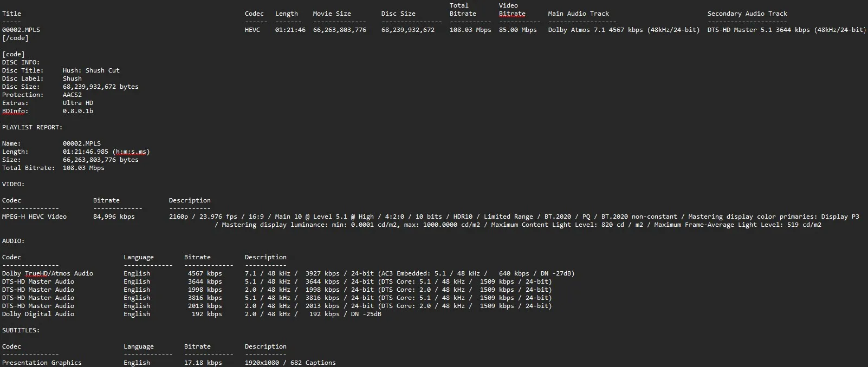Click the underlined TrueHD word

[x=36, y=273]
